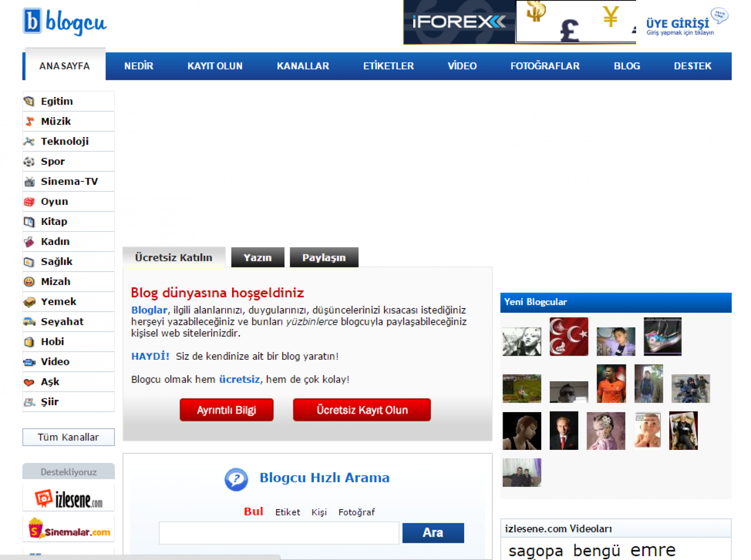Click the Mizah smiley face icon
This screenshot has height=560, width=751.
click(x=29, y=282)
